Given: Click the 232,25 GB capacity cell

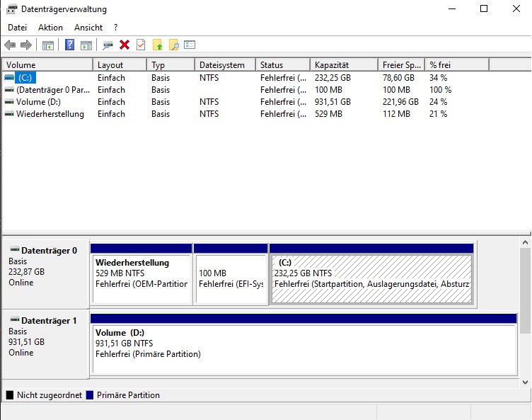Looking at the screenshot, I should (x=332, y=78).
